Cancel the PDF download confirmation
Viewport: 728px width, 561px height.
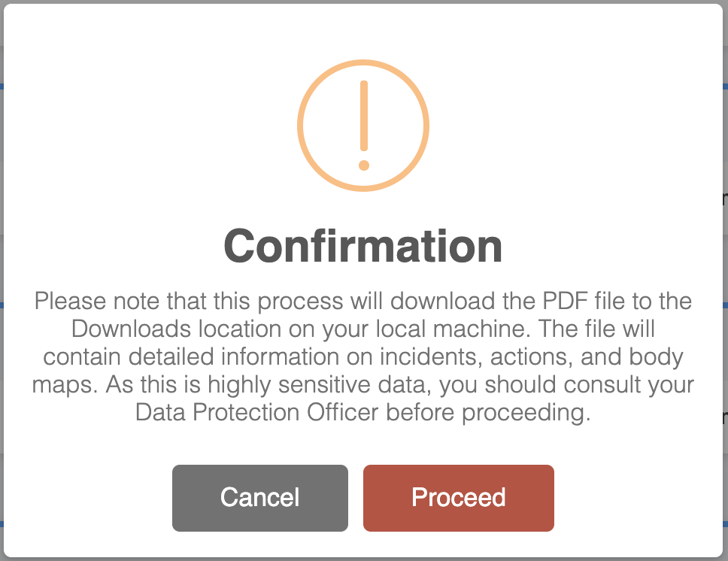[x=260, y=498]
